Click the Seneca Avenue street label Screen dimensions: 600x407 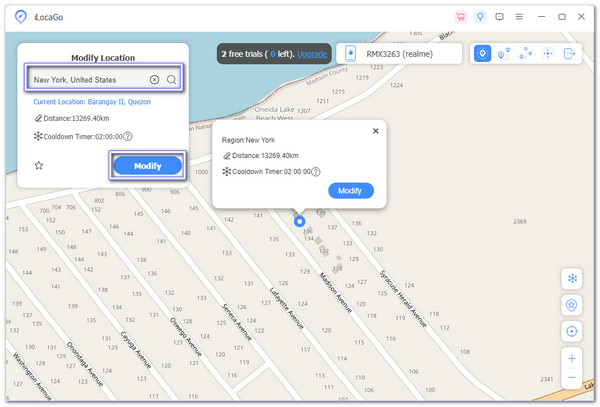[237, 322]
